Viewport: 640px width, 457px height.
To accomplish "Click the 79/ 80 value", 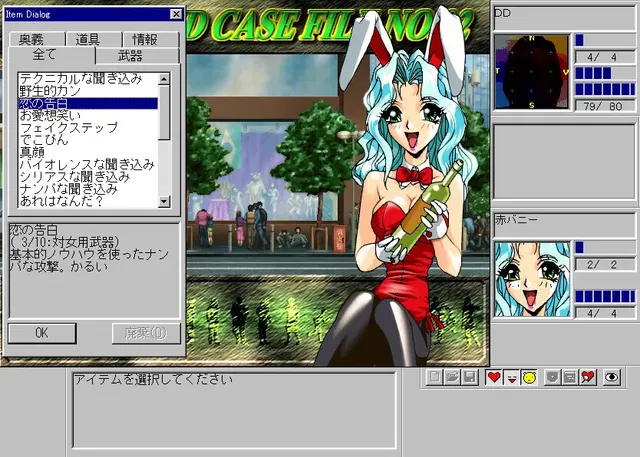I will coord(605,106).
